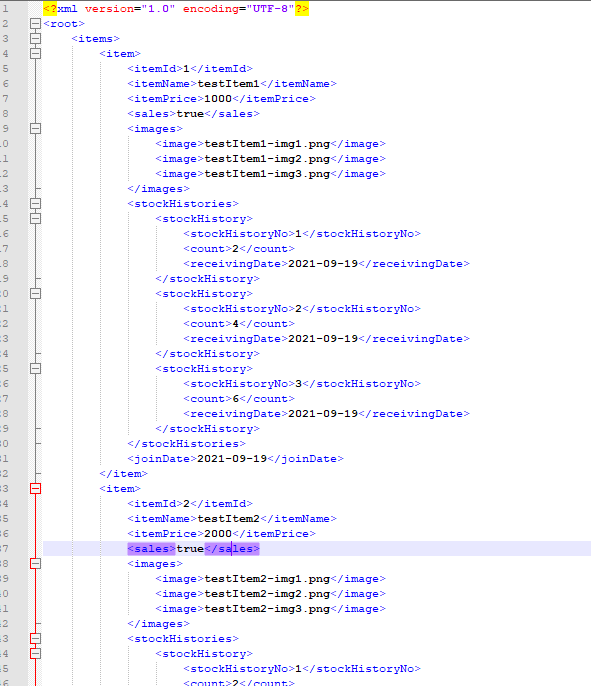Click the closing images tag under testItem2-img3.png
The width and height of the screenshot is (591, 686).
(x=158, y=624)
